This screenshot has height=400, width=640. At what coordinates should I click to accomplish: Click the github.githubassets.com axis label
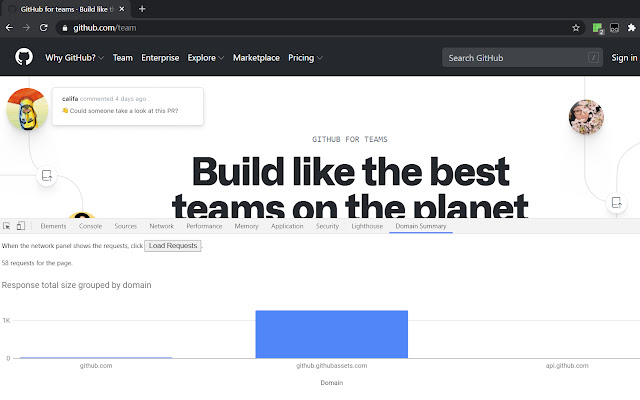[x=331, y=366]
